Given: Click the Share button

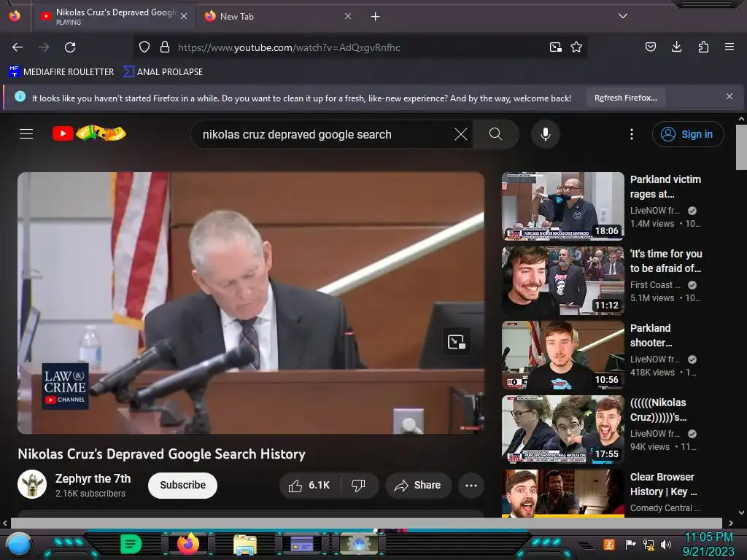Looking at the screenshot, I should click(418, 485).
